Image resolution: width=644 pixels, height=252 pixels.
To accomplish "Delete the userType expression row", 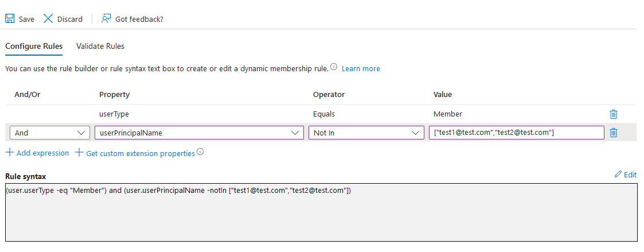I will point(614,114).
